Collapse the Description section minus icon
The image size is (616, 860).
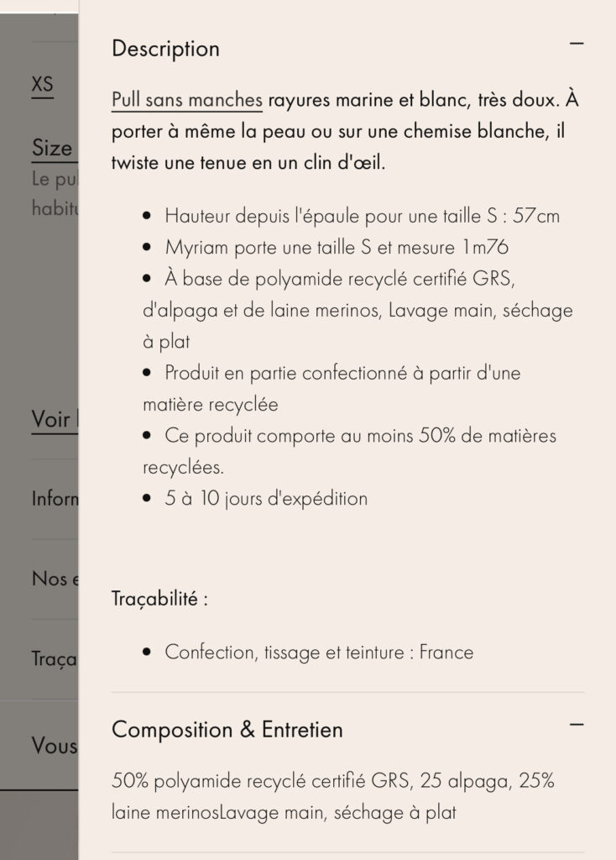576,43
